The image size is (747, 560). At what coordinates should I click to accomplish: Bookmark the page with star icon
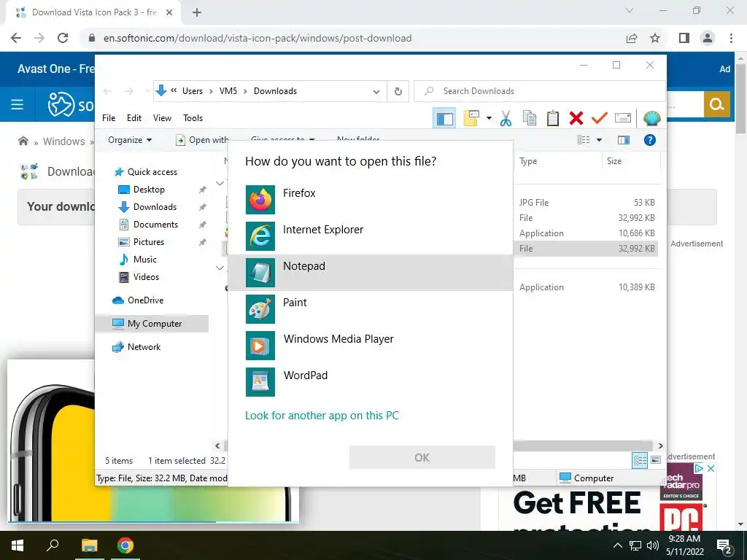[x=655, y=38]
